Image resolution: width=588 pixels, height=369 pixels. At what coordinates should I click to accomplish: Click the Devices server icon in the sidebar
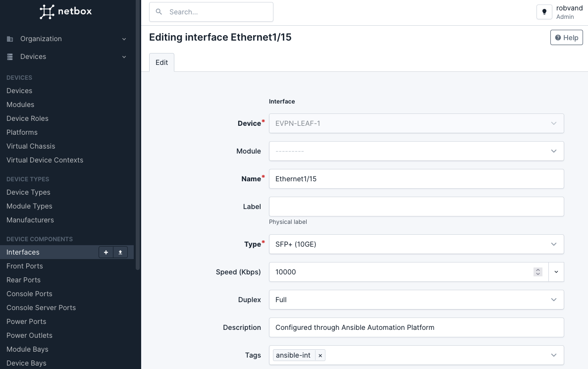pos(10,57)
